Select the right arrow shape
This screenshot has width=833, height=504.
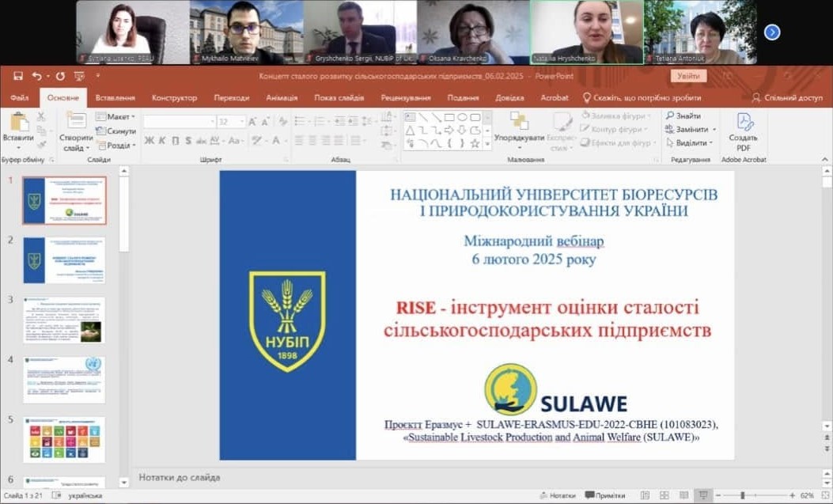click(449, 130)
